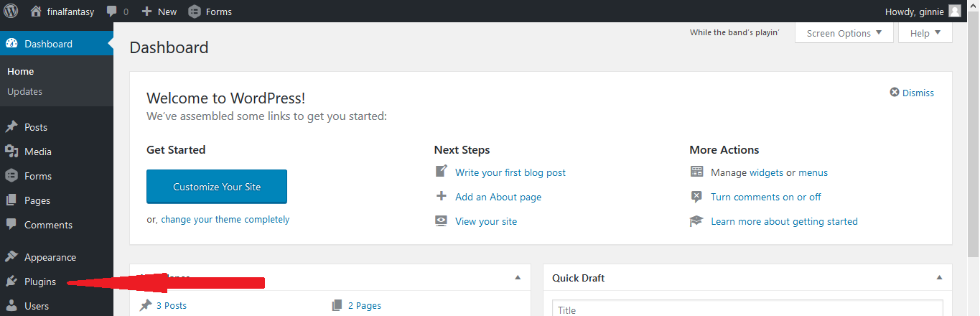
Task: Click the pin icon beside 3 Posts
Action: pyautogui.click(x=146, y=305)
